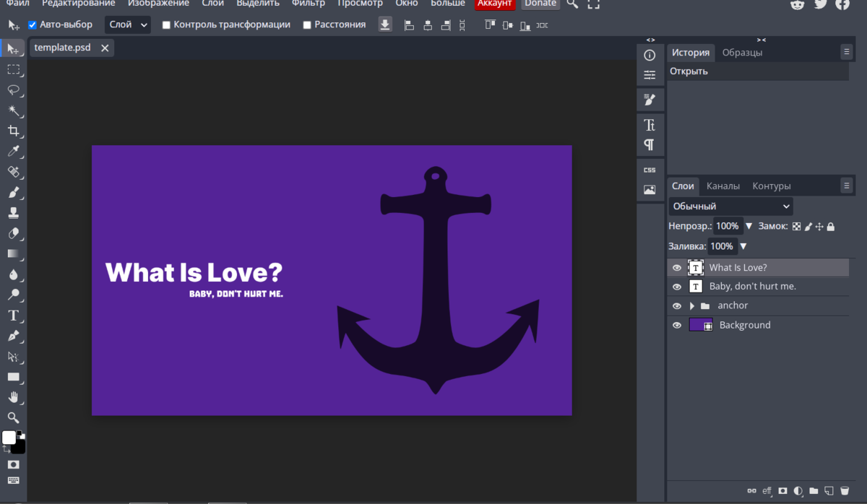
Task: Hide the Background layer
Action: (x=677, y=326)
